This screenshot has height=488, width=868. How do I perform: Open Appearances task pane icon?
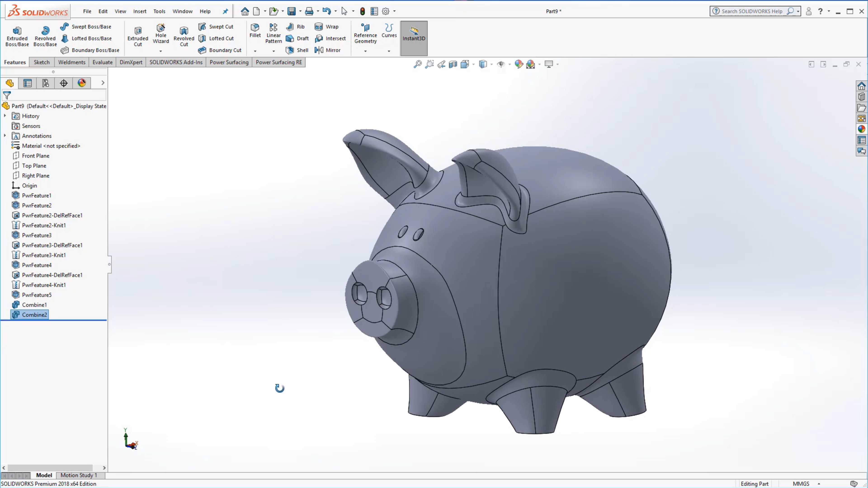[861, 129]
